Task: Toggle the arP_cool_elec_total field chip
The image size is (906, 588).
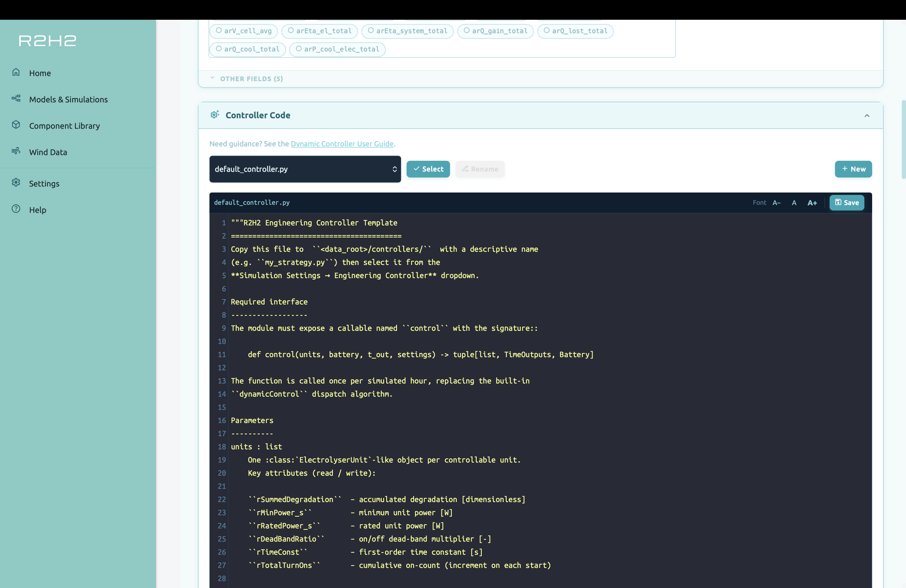Action: tap(338, 49)
